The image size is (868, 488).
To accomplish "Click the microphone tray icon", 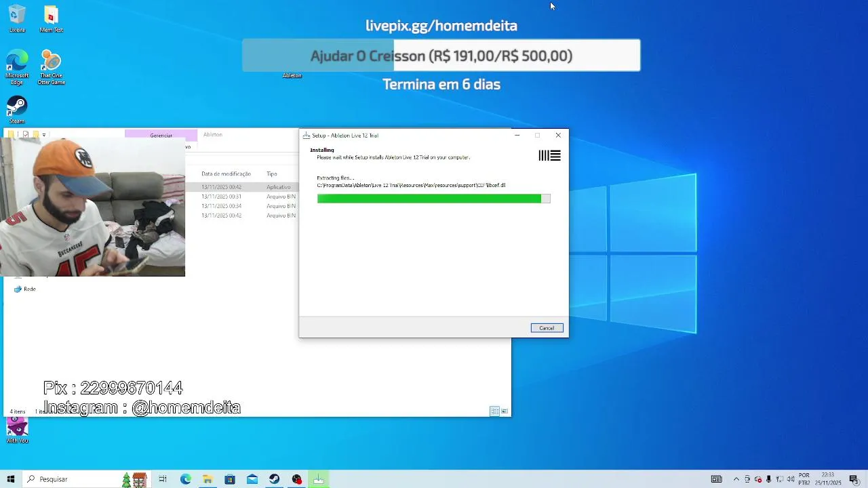I will (769, 479).
